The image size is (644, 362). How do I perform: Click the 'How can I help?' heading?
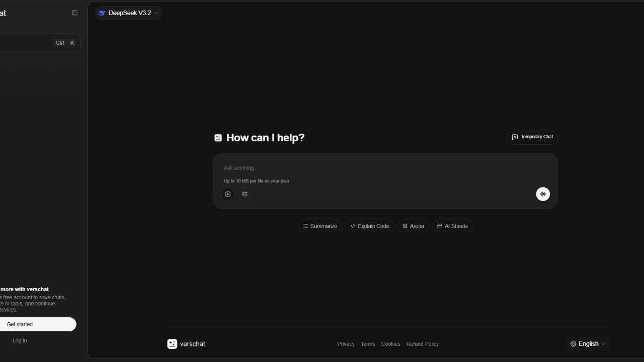[x=265, y=138]
